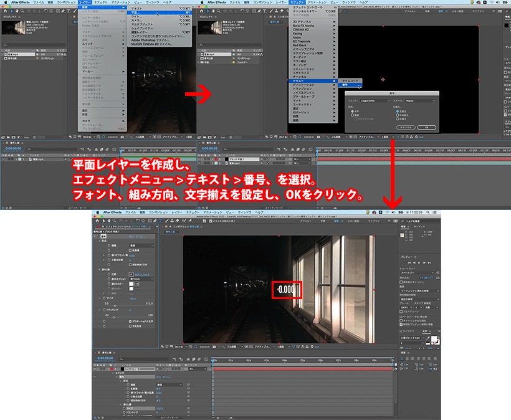Click the eyedropper beside 塗りのカラー
This screenshot has height=420, width=511.
tap(136, 284)
